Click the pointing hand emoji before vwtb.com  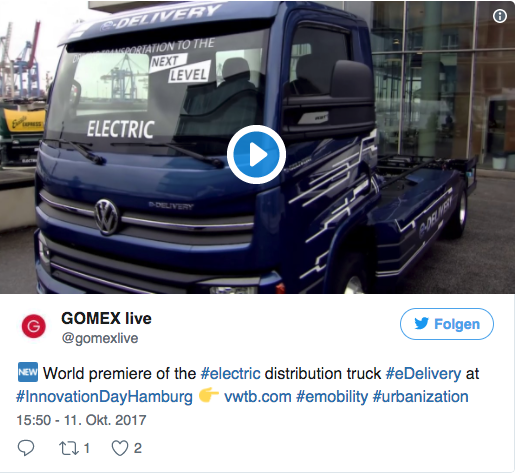point(208,395)
